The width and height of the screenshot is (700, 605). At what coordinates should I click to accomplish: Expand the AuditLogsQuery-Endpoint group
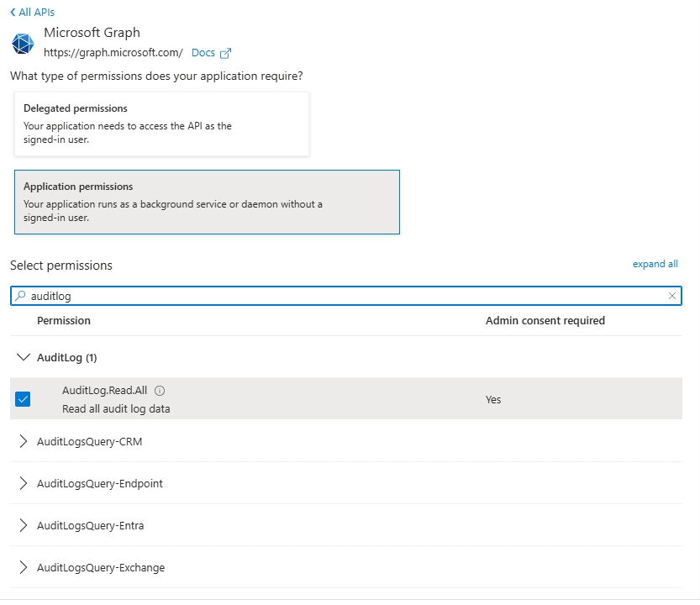(24, 483)
